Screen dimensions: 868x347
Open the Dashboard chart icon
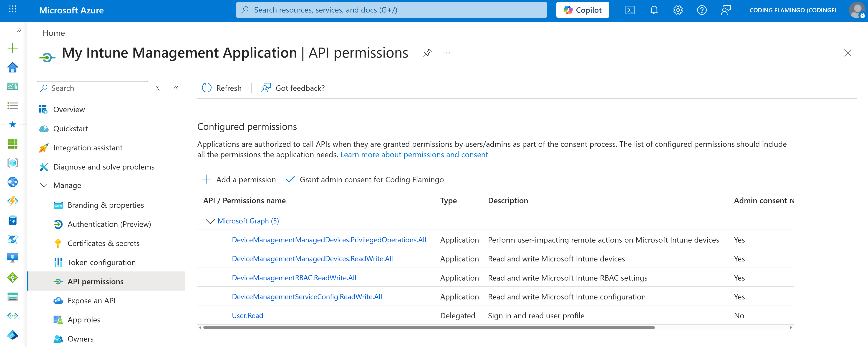tap(13, 86)
